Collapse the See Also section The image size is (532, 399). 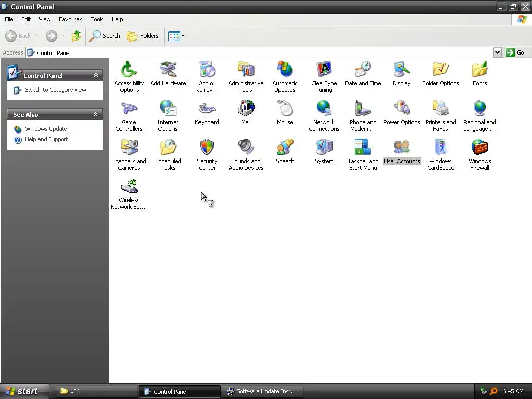click(x=96, y=114)
